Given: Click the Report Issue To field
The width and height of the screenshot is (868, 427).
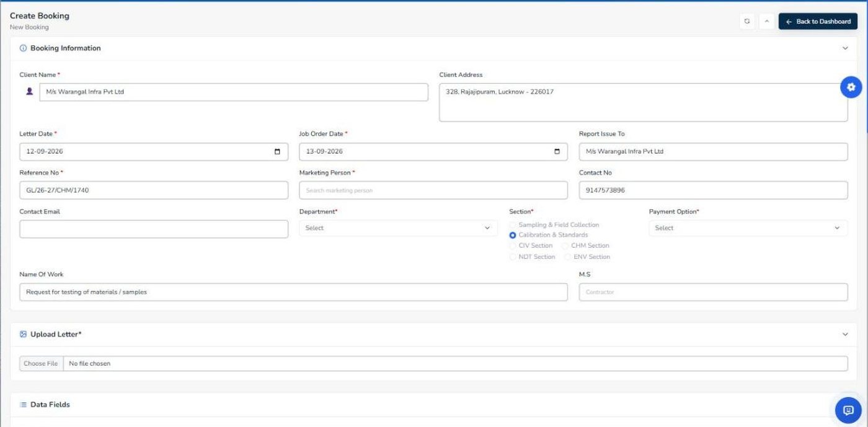Looking at the screenshot, I should [x=713, y=151].
